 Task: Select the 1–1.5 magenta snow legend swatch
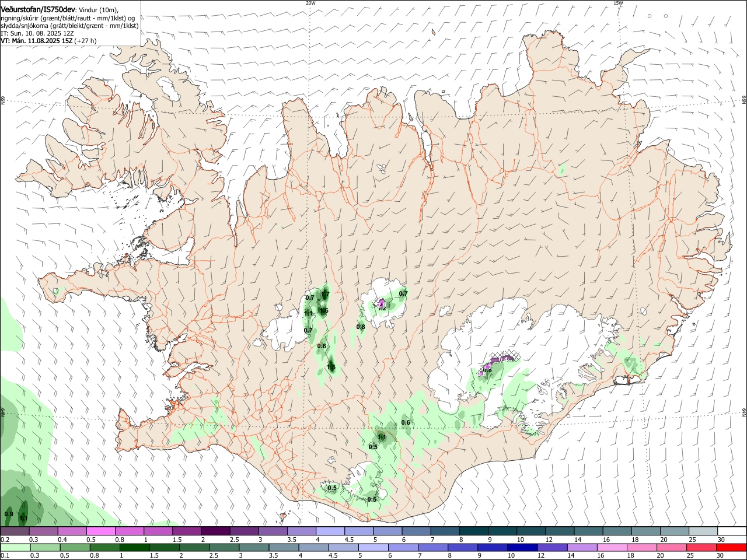tap(158, 531)
